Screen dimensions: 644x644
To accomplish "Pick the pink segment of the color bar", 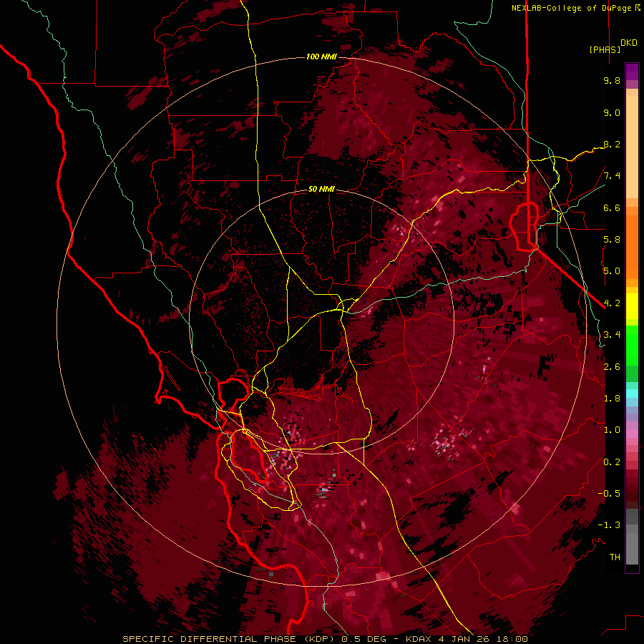I will [632, 434].
